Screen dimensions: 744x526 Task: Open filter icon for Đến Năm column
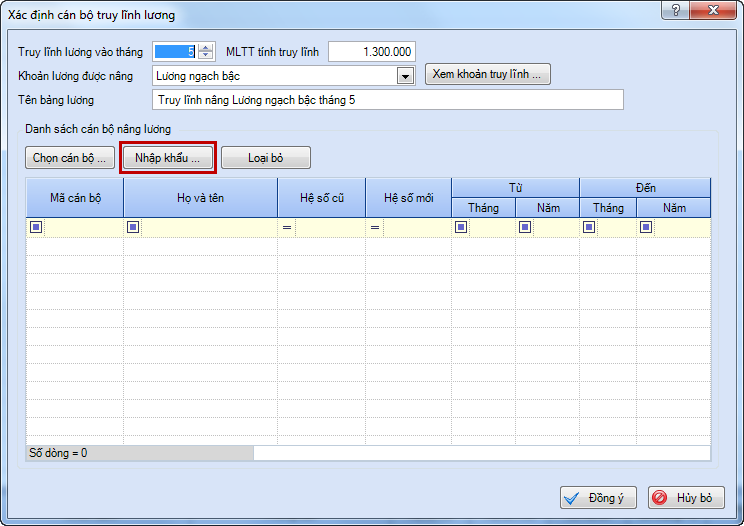646,227
